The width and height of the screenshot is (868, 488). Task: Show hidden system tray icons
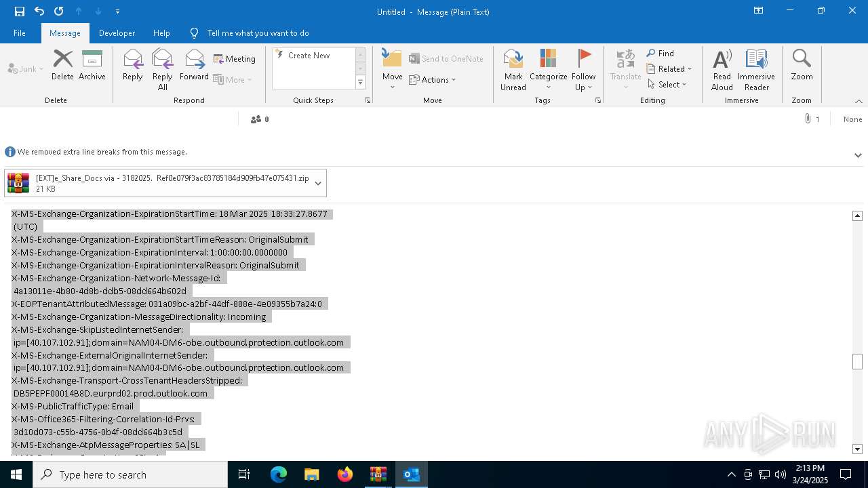click(731, 474)
